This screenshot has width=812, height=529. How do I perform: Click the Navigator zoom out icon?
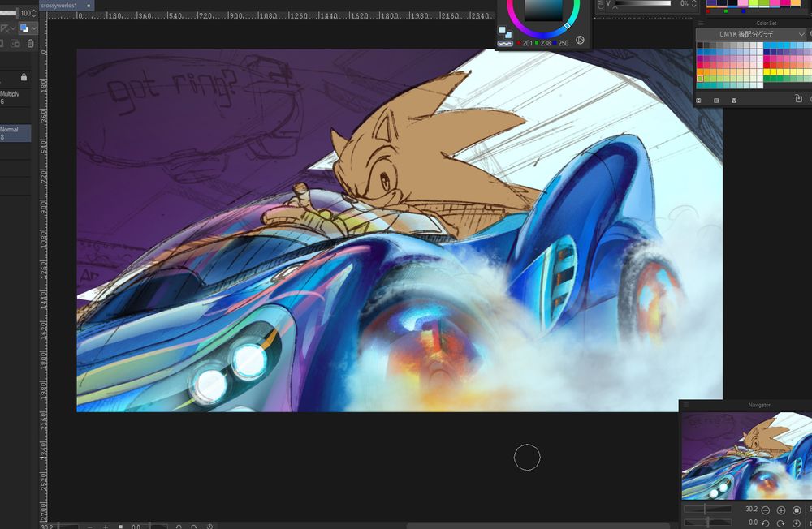(x=766, y=510)
